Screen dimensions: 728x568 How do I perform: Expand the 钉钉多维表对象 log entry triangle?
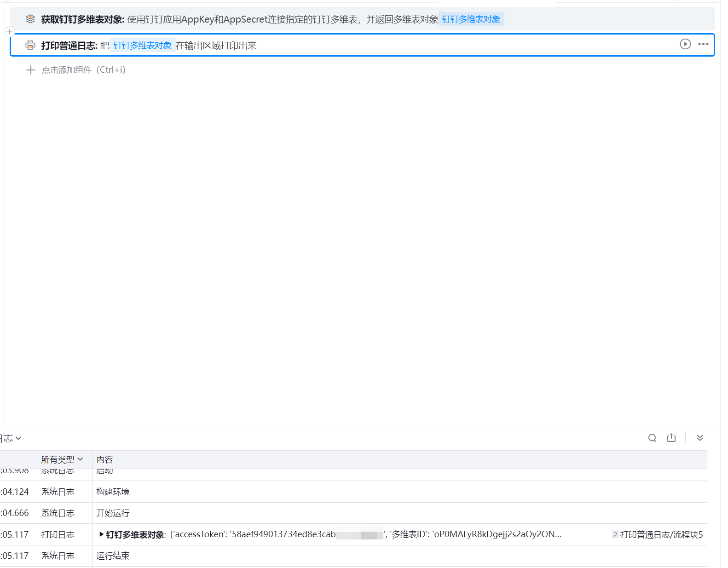[x=101, y=534]
